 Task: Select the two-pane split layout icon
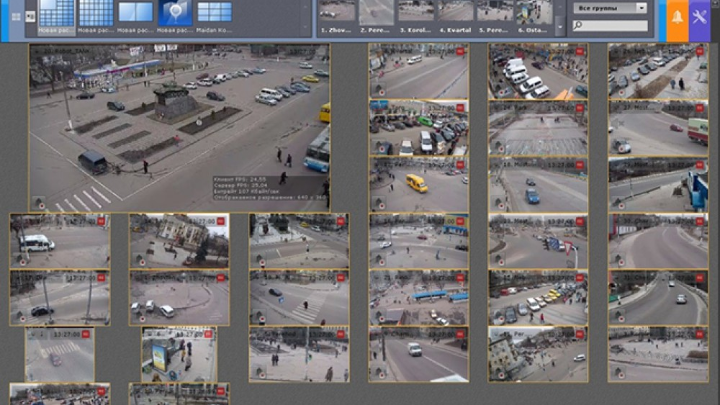coord(136,13)
